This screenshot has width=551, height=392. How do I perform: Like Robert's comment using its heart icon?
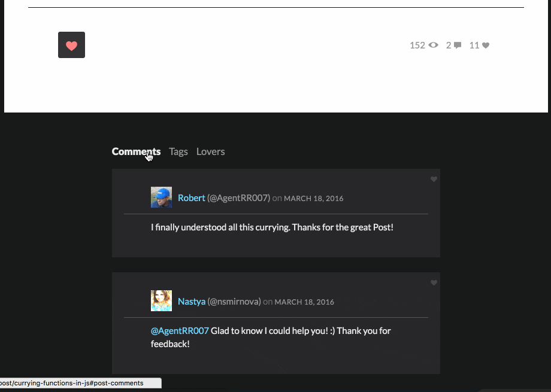pos(434,179)
